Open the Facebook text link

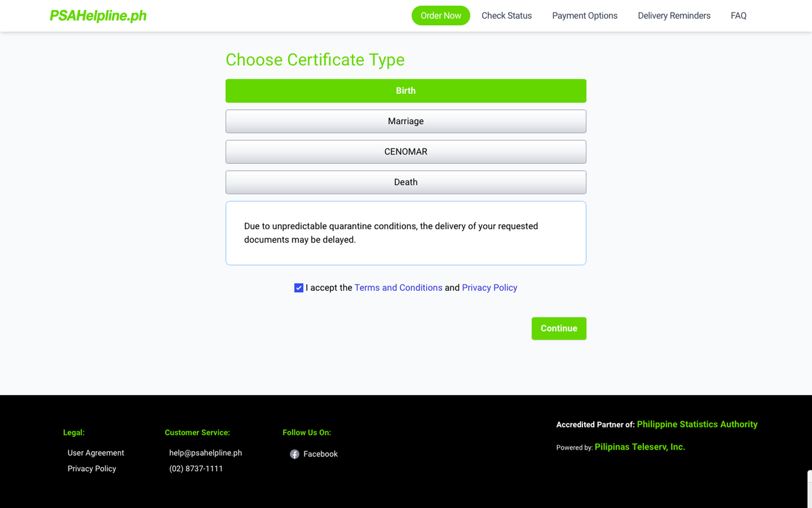tap(320, 454)
